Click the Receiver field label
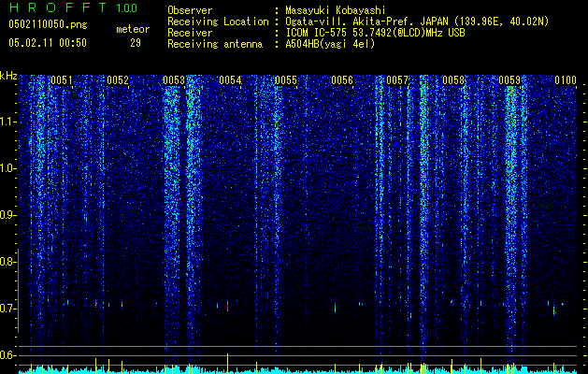Image resolution: width=588 pixels, height=374 pixels. click(190, 33)
